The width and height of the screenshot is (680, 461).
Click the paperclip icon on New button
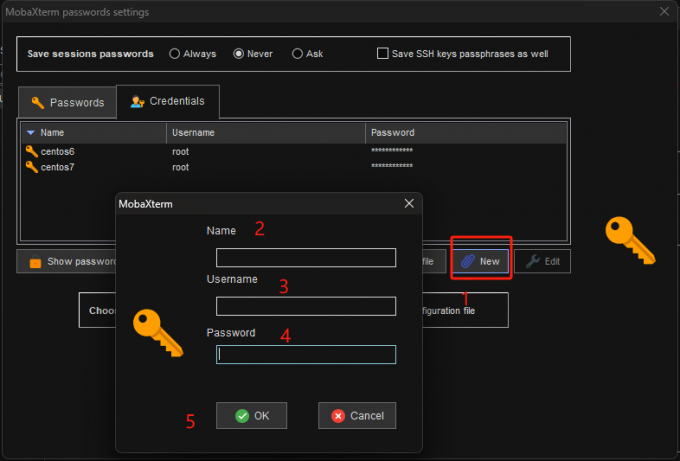pos(468,261)
